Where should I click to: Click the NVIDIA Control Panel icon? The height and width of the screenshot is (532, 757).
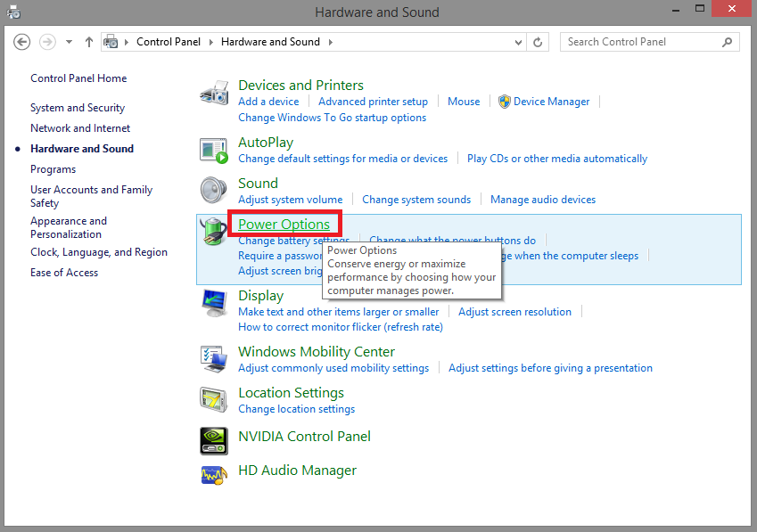(x=215, y=439)
